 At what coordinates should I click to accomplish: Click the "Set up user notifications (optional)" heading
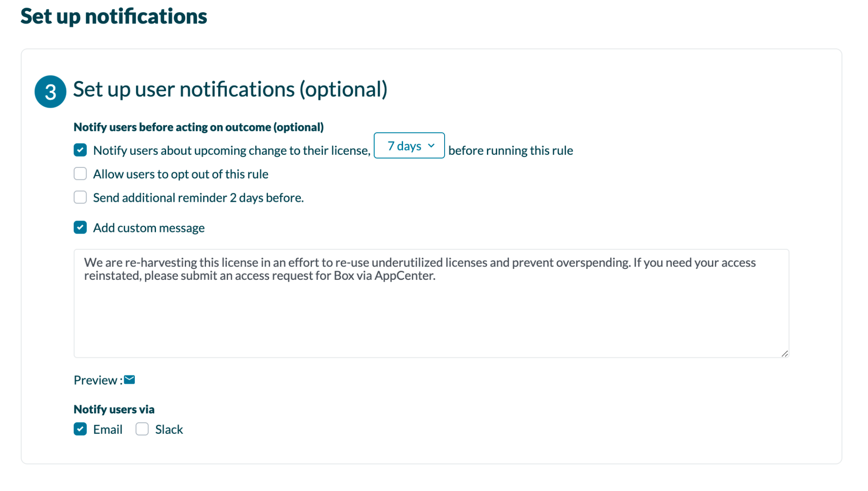[x=230, y=89]
